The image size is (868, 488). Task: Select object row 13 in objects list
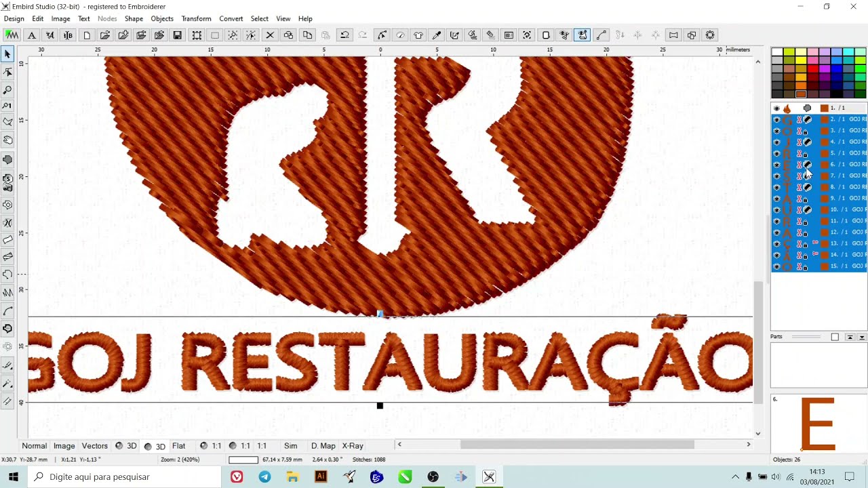819,244
